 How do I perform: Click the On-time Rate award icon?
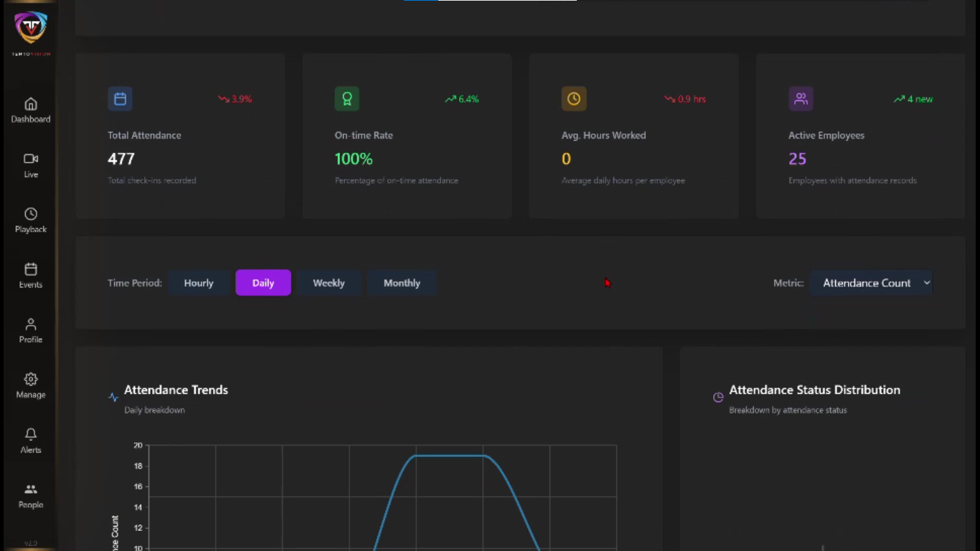(347, 99)
